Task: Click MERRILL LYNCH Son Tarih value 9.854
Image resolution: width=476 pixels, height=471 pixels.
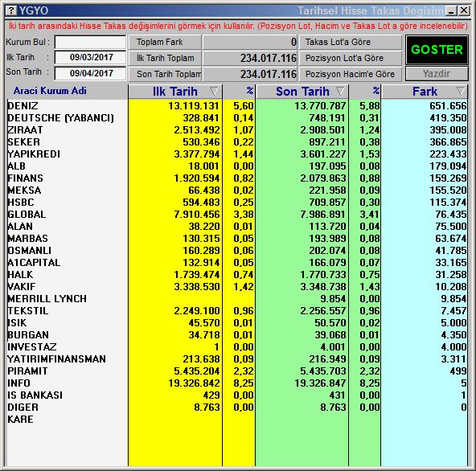Action: pos(333,299)
